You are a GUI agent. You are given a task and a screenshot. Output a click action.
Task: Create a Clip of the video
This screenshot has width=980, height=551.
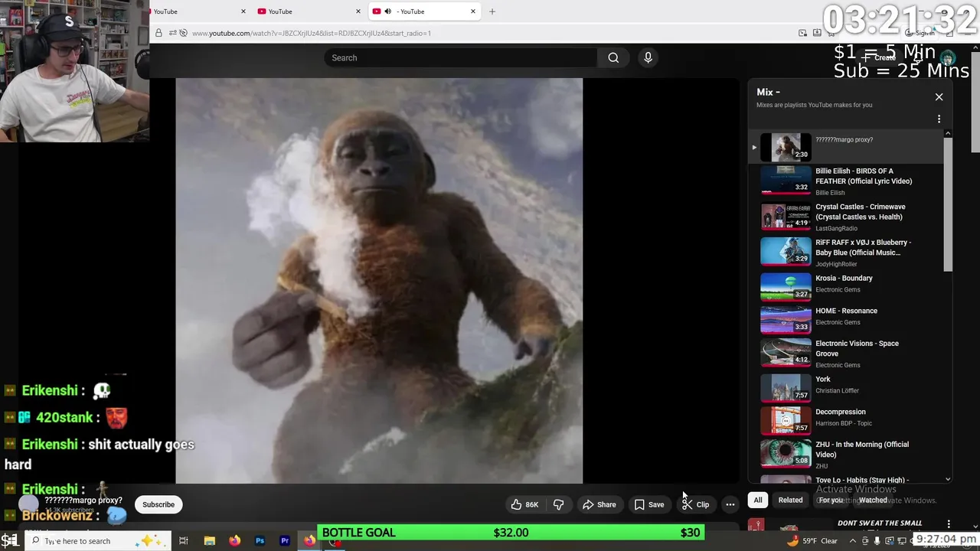(x=695, y=504)
